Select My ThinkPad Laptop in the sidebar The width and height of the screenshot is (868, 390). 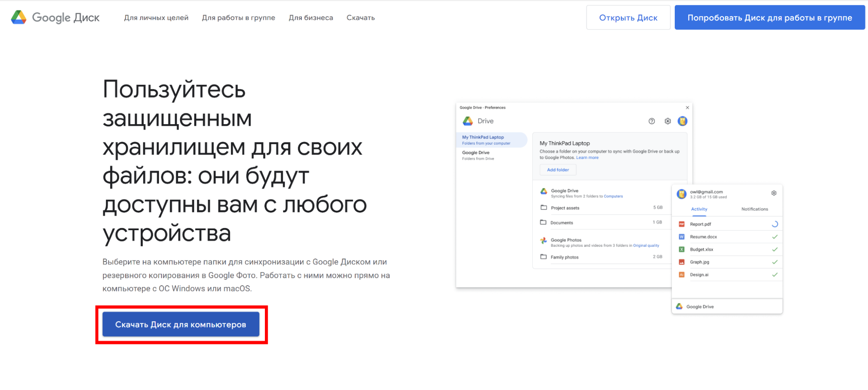click(492, 140)
